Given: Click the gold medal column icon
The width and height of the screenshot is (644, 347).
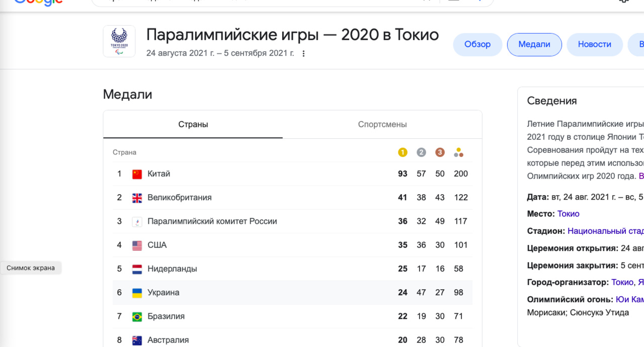Looking at the screenshot, I should [403, 152].
